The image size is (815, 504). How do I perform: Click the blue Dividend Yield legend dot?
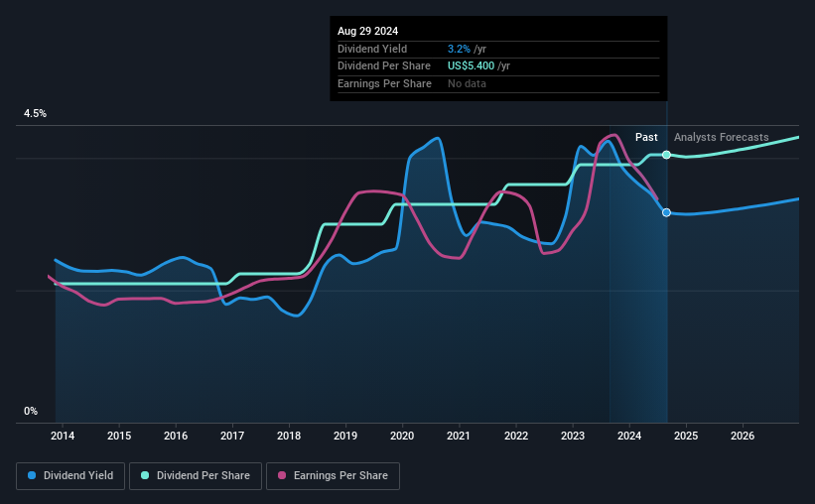tap(32, 475)
